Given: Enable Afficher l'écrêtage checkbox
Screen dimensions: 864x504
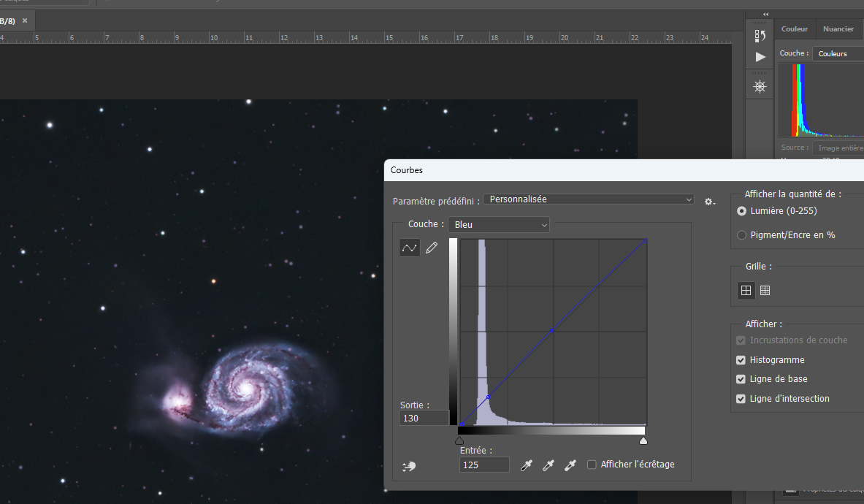Looking at the screenshot, I should click(592, 465).
